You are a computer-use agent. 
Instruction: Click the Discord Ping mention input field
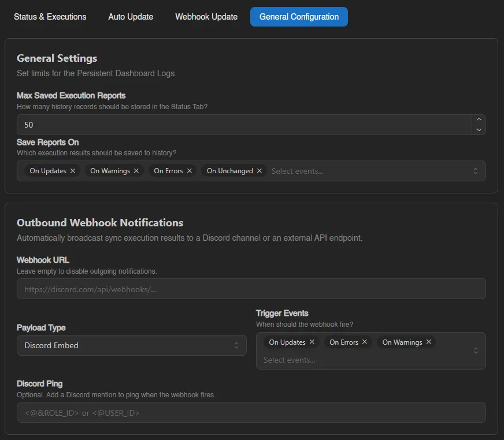coord(251,412)
